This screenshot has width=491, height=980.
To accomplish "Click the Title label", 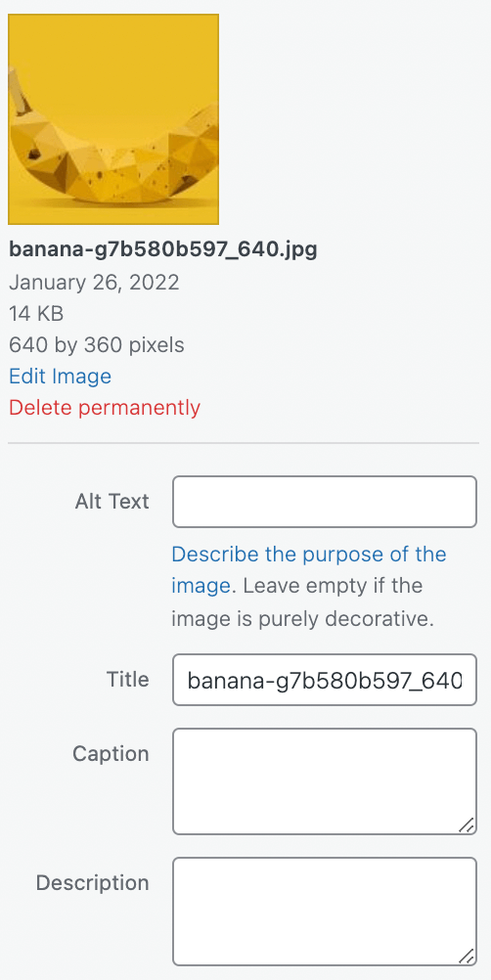I will click(x=127, y=680).
